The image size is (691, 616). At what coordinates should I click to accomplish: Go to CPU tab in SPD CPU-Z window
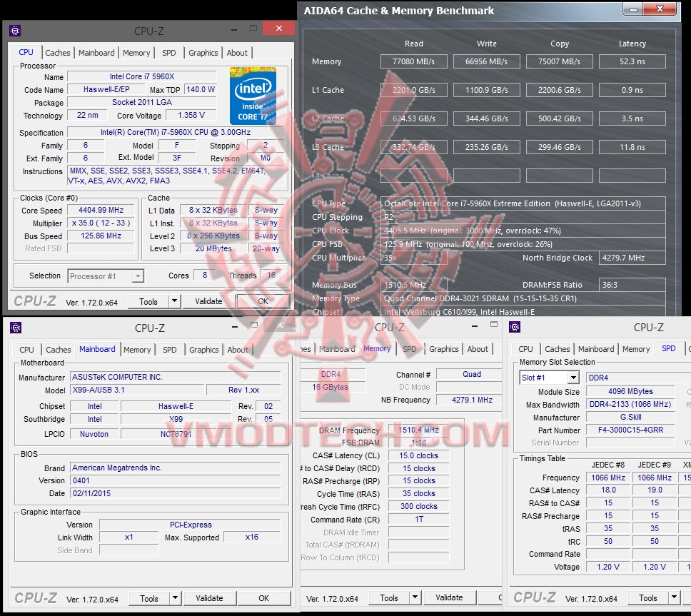tap(525, 349)
